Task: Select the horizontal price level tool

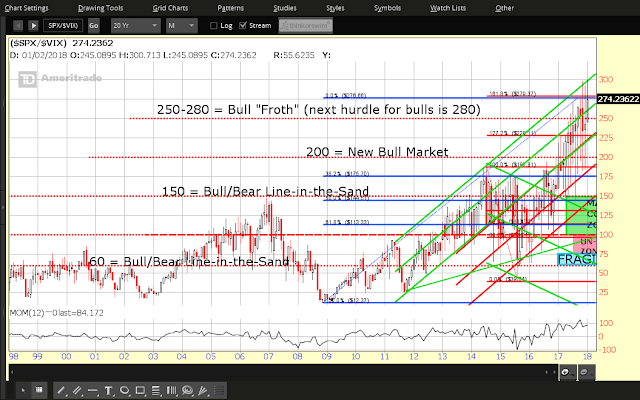Action: [93, 391]
